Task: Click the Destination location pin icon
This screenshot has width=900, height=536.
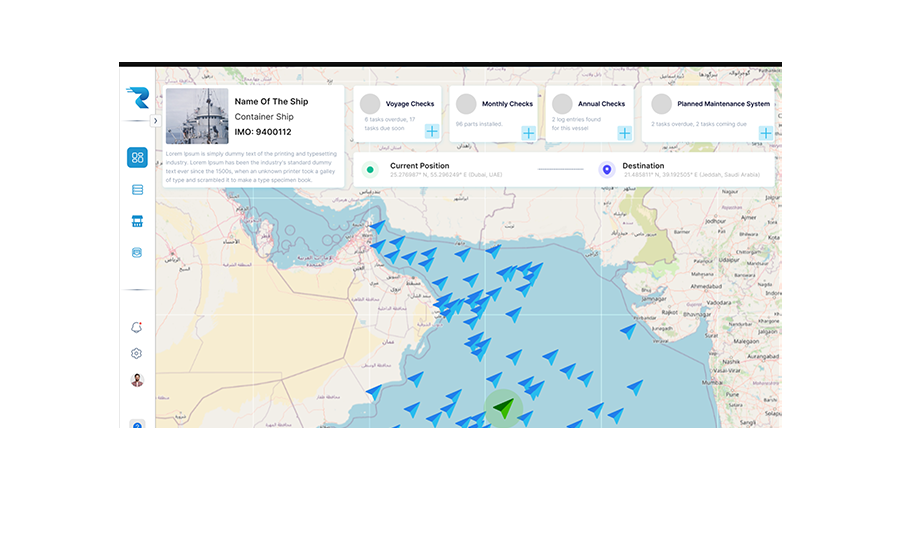Action: point(606,170)
